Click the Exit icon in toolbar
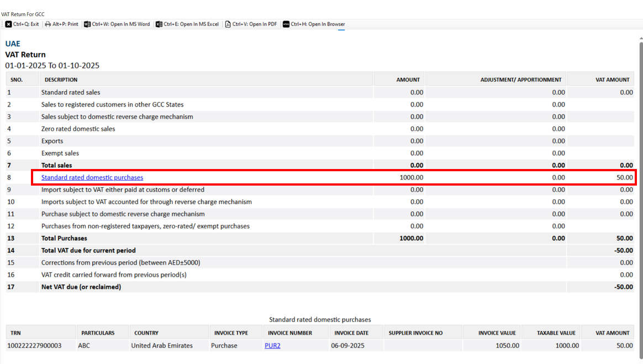The image size is (643, 364). [x=8, y=24]
